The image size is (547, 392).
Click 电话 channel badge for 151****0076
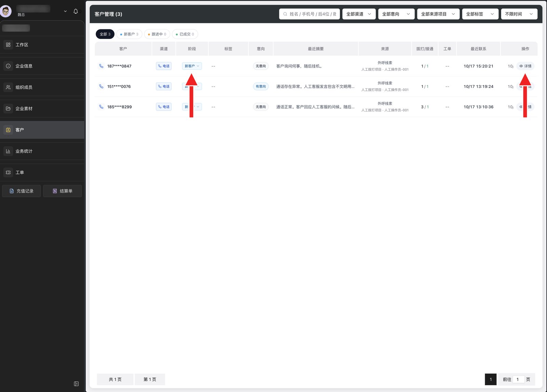click(164, 87)
